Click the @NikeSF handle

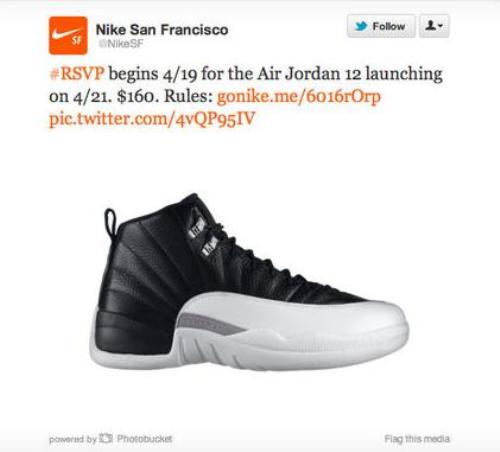point(121,44)
